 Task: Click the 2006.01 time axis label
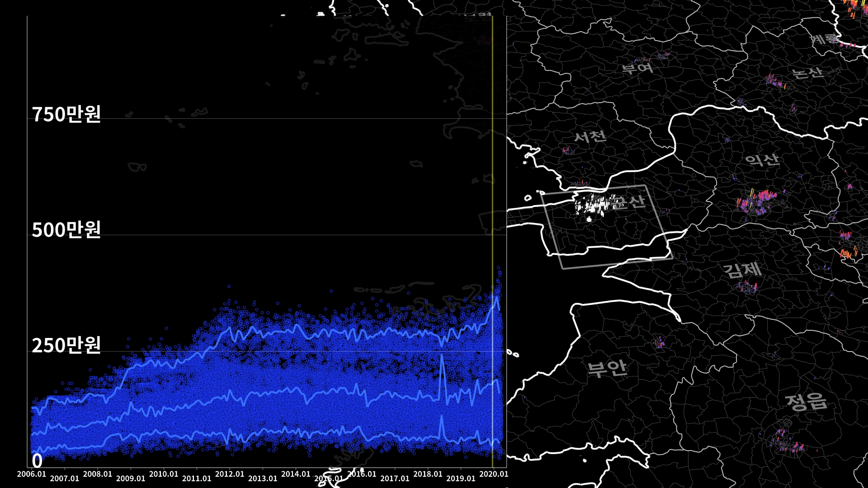(32, 474)
